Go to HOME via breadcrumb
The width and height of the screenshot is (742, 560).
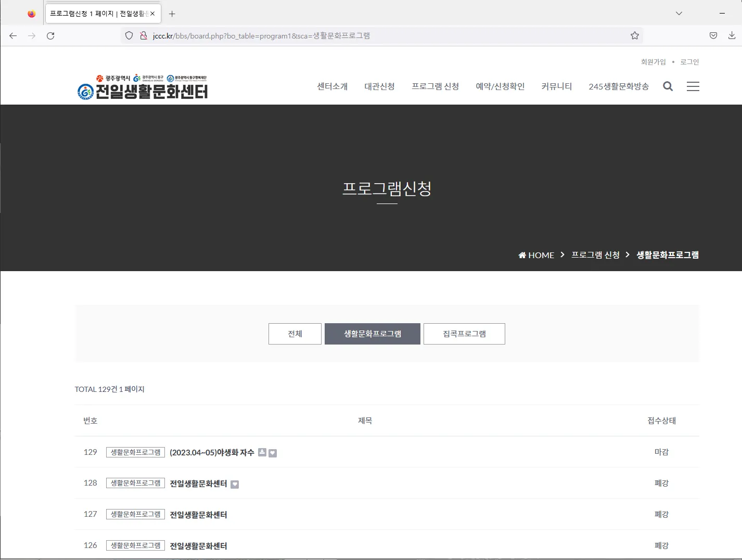coord(536,255)
